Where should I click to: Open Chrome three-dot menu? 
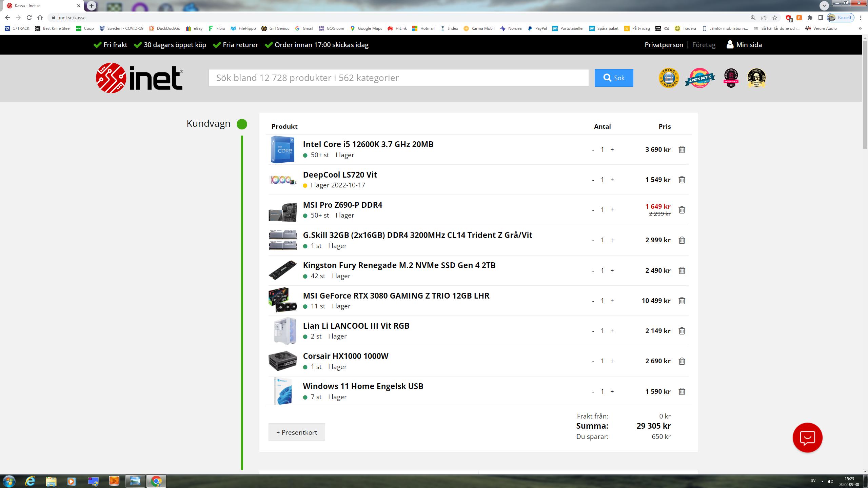click(861, 18)
